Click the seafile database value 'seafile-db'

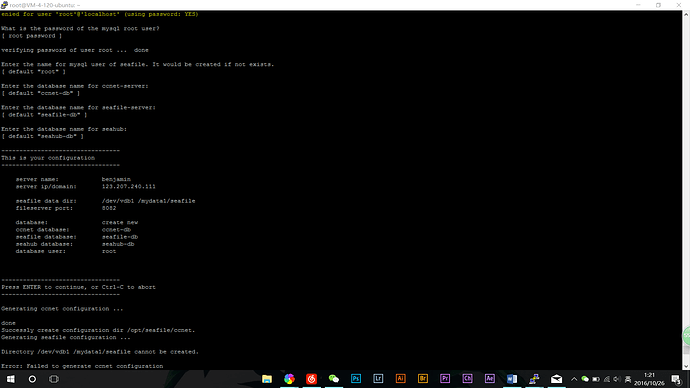tap(120, 237)
